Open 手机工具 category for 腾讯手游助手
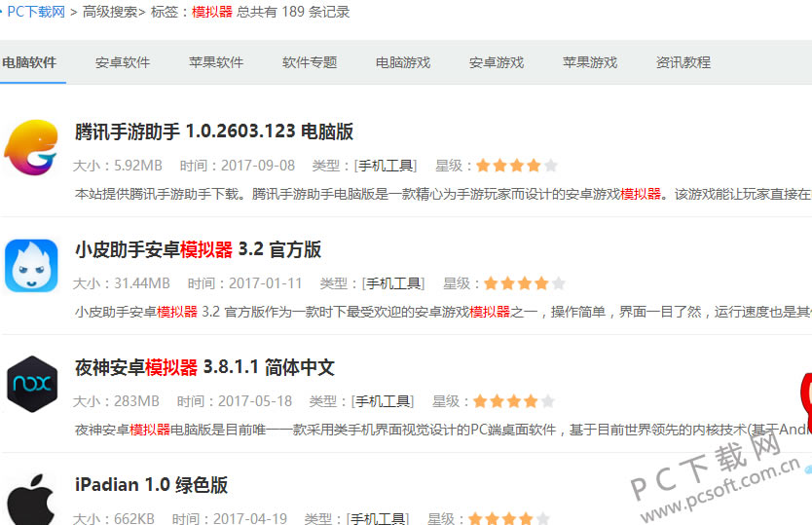The width and height of the screenshot is (812, 525). (386, 166)
